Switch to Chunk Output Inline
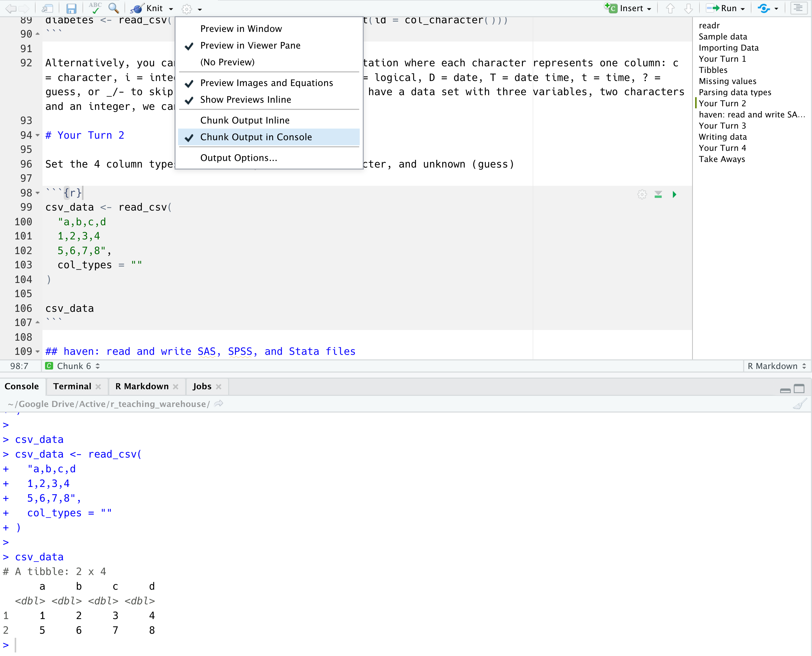Image resolution: width=812 pixels, height=656 pixels. (269, 120)
